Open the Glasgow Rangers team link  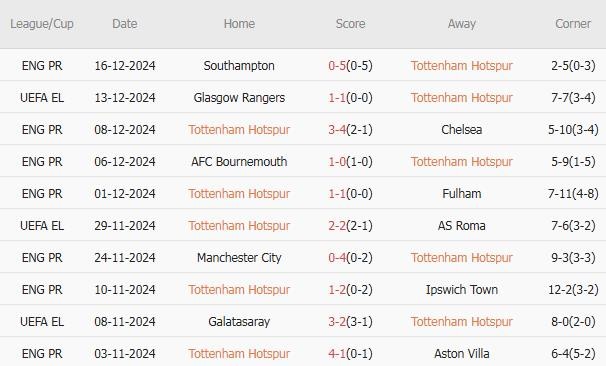(x=239, y=98)
